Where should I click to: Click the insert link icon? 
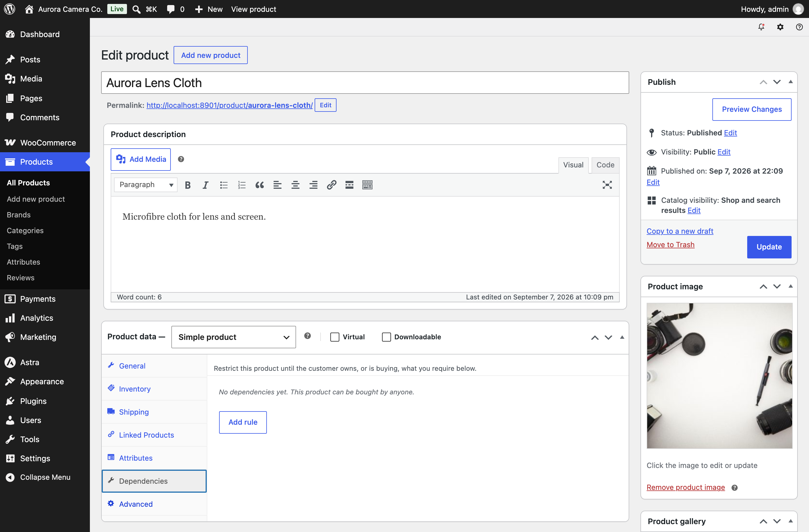coord(331,185)
